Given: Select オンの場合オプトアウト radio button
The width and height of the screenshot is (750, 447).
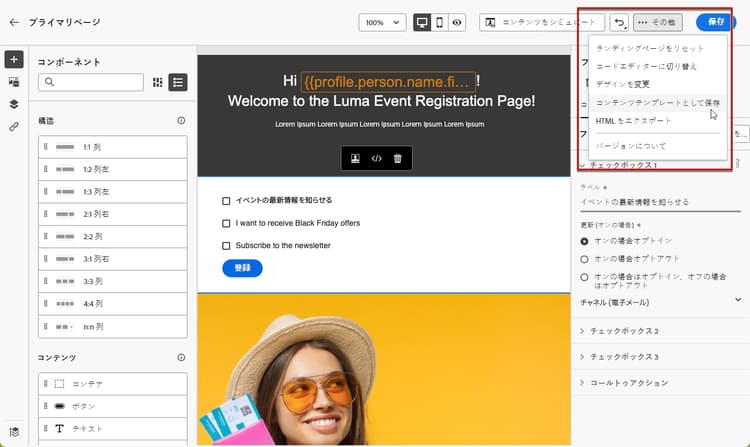Looking at the screenshot, I should tap(584, 259).
